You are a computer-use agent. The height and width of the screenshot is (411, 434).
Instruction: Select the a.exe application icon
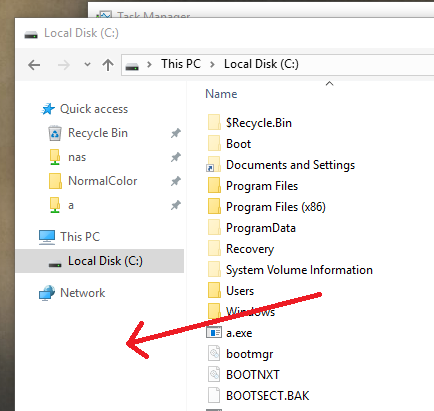pos(214,333)
